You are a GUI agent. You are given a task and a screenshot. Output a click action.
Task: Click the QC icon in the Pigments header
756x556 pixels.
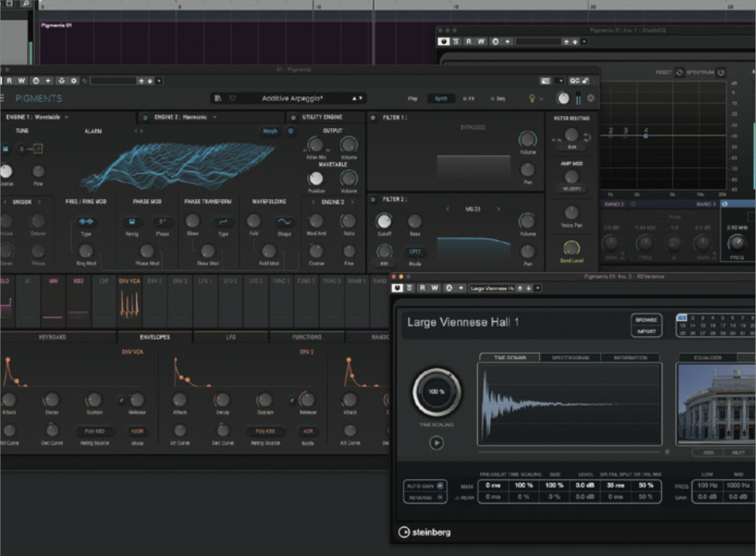coord(574,80)
